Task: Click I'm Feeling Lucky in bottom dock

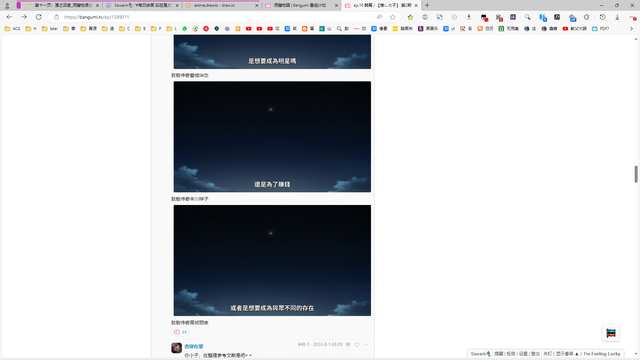Action: tap(602, 354)
